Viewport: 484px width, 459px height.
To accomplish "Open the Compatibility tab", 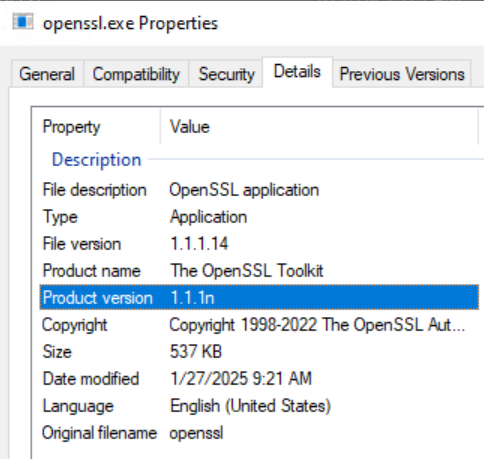I will [x=136, y=74].
